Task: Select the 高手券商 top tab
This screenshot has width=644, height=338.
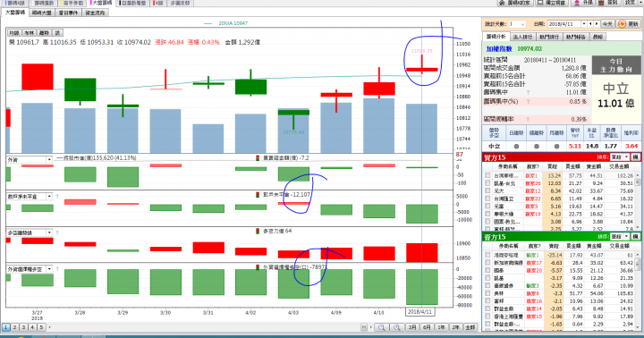Action: click(x=72, y=3)
